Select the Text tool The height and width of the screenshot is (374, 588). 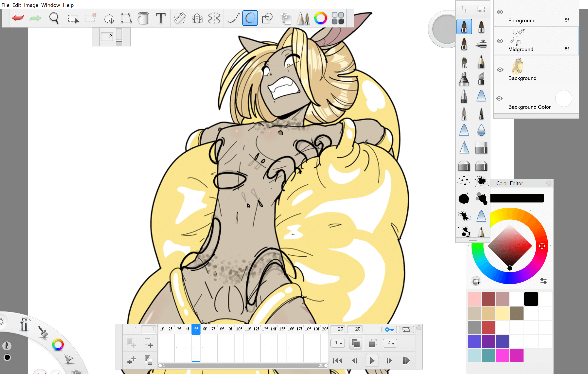[161, 18]
